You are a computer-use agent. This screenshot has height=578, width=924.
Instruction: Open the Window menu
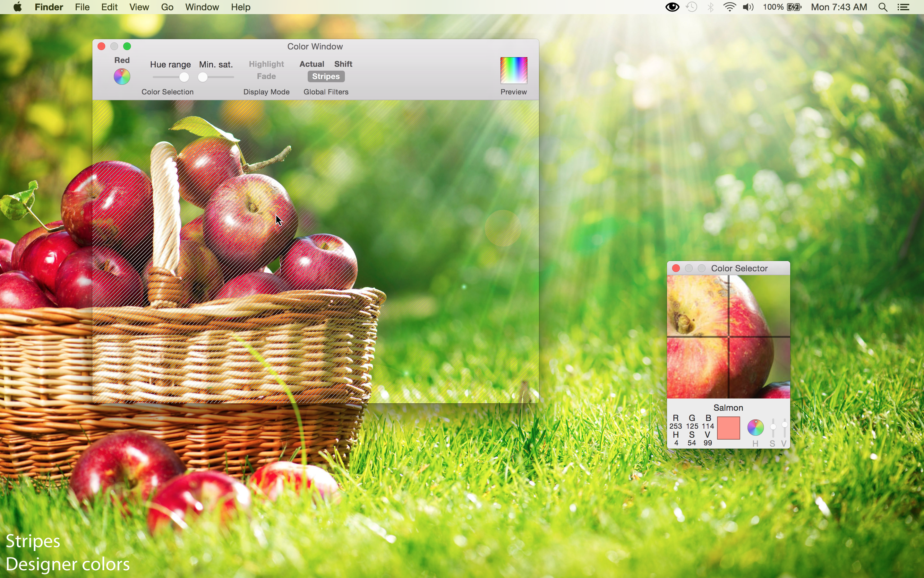click(202, 7)
